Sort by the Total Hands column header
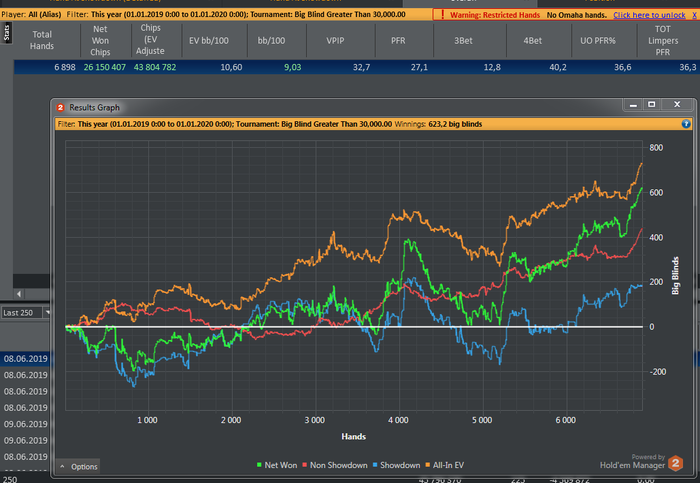700x483 pixels. (x=42, y=40)
